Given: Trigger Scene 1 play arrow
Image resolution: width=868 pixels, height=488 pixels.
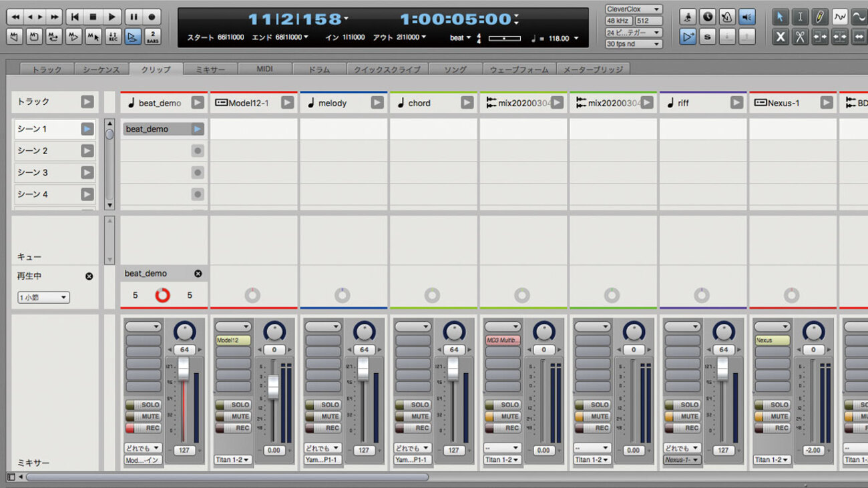Looking at the screenshot, I should coord(87,129).
